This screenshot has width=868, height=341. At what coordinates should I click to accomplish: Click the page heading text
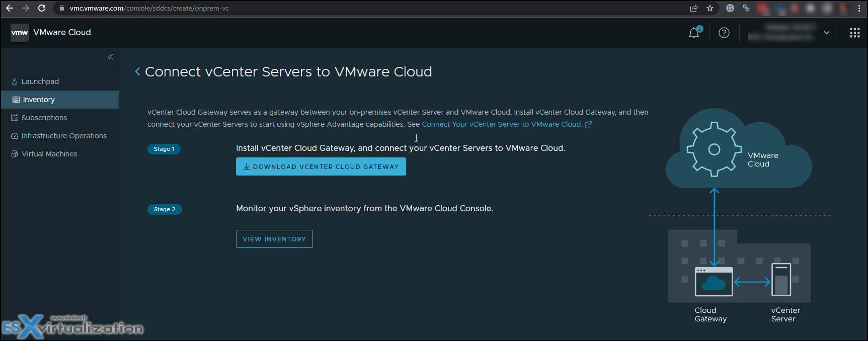[x=288, y=71]
